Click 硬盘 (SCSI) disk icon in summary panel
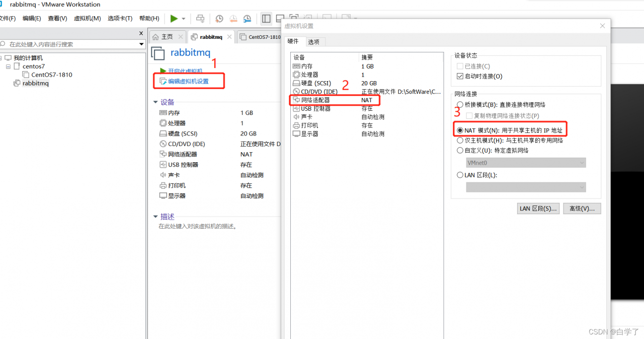The image size is (644, 339). click(x=163, y=133)
